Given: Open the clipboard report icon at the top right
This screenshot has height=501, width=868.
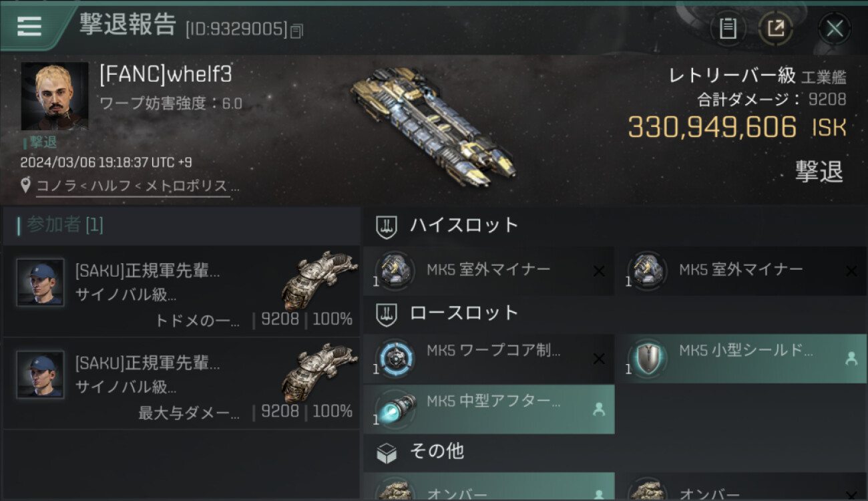Looking at the screenshot, I should point(728,29).
